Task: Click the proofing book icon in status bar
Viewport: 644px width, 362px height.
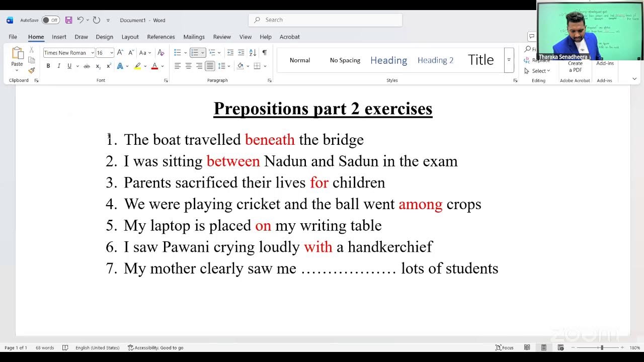Action: tap(65, 347)
